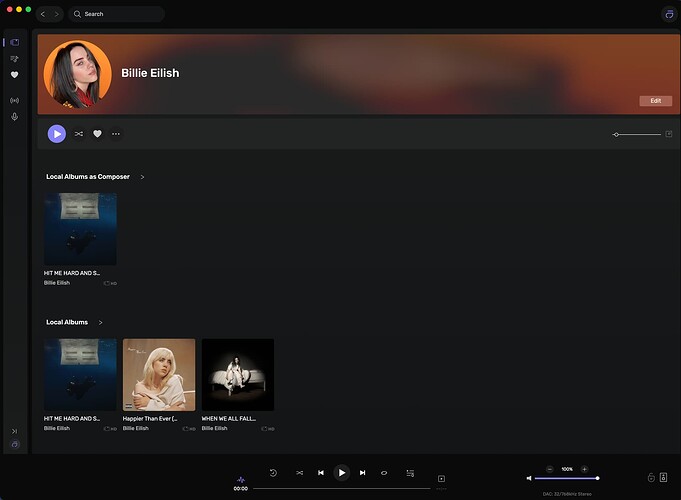Go back with the left arrow

pyautogui.click(x=43, y=14)
